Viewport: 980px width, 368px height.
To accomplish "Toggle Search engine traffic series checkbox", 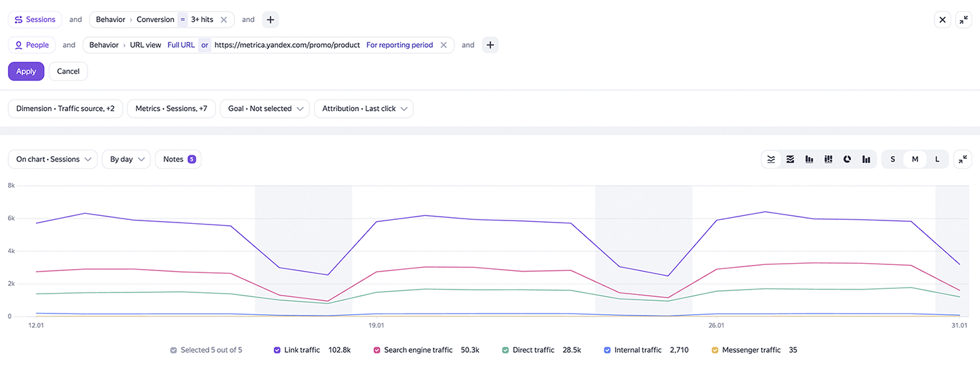I will pos(377,350).
